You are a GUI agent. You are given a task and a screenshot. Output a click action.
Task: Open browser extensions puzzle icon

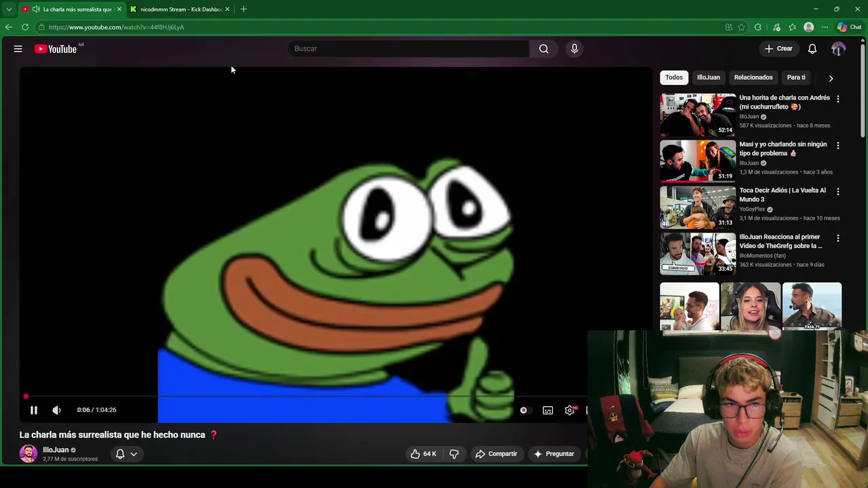(757, 27)
